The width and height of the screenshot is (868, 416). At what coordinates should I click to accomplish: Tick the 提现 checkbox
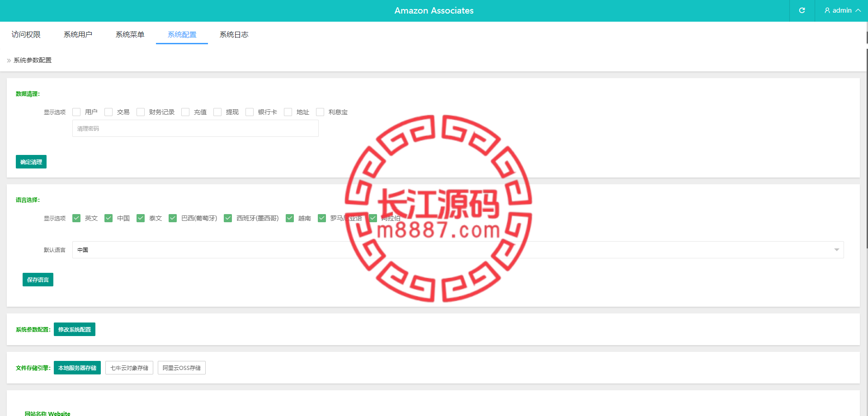pos(217,112)
